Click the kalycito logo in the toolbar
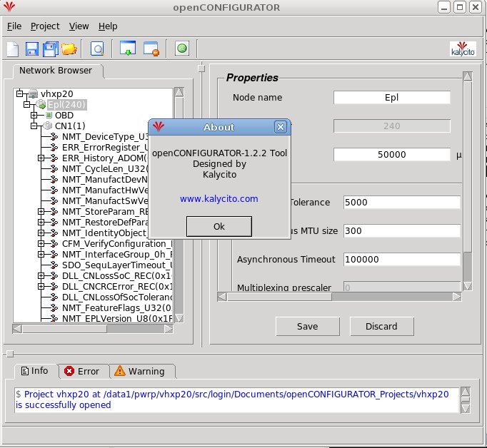 pyautogui.click(x=463, y=49)
